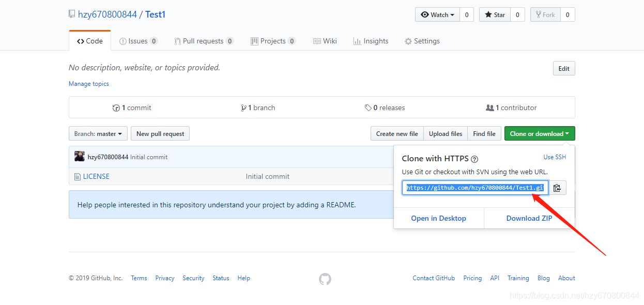Image resolution: width=644 pixels, height=305 pixels.
Task: Open the LICENSE file
Action: click(x=96, y=176)
